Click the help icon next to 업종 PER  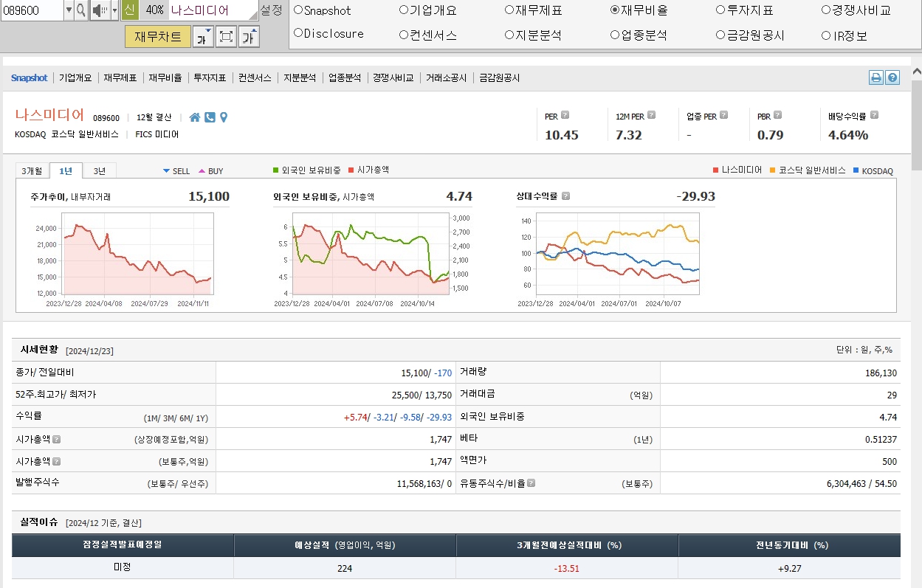[x=723, y=115]
